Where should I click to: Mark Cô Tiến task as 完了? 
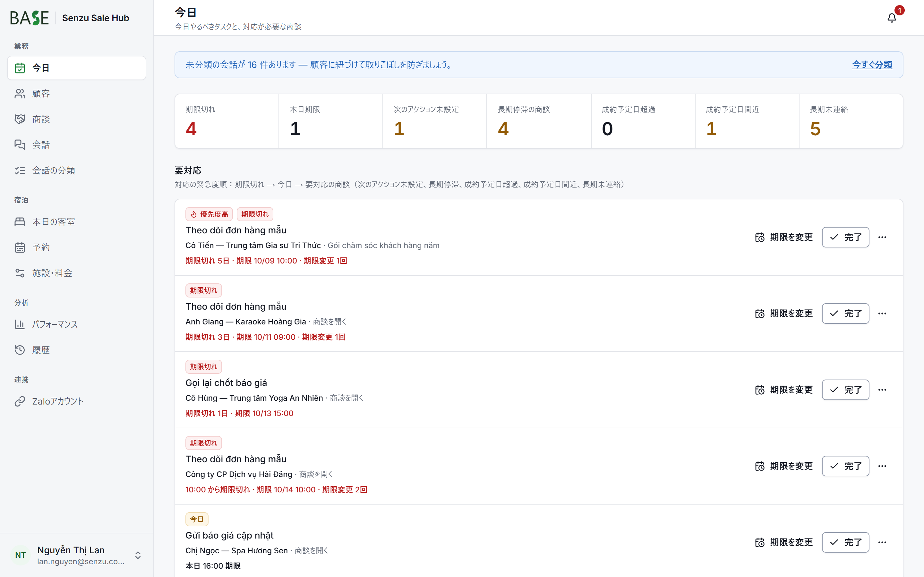coord(845,237)
